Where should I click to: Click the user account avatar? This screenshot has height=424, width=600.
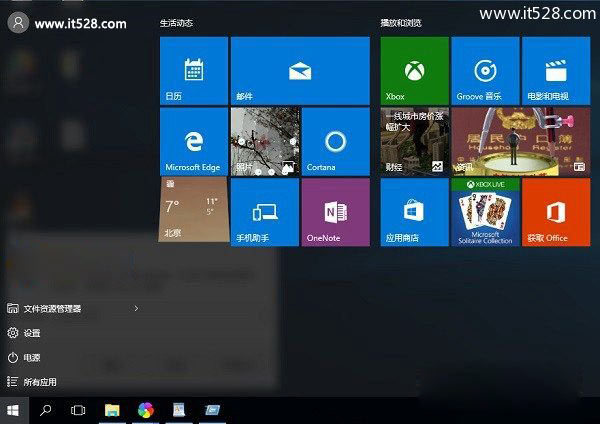click(x=18, y=23)
